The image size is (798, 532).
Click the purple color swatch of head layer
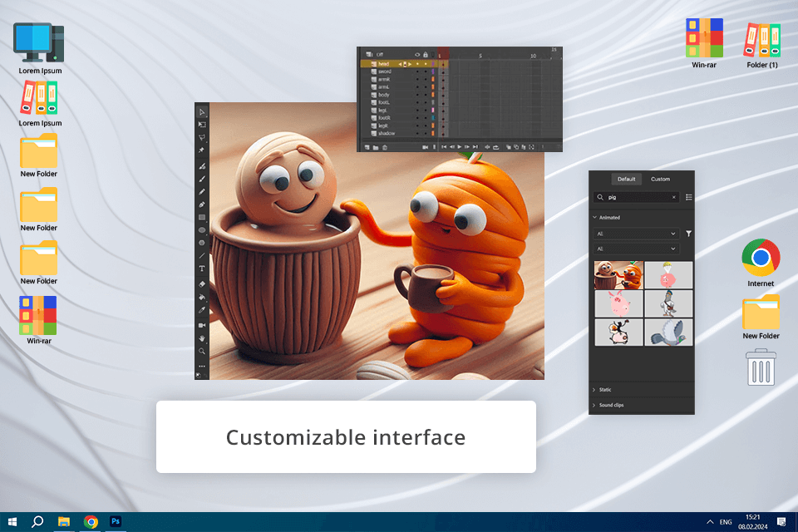pos(433,64)
